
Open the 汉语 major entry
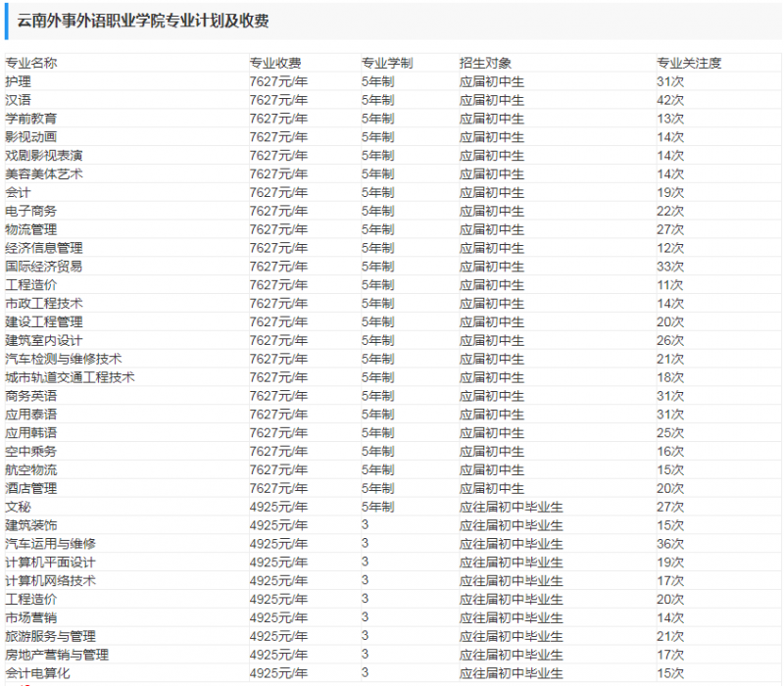[18, 100]
